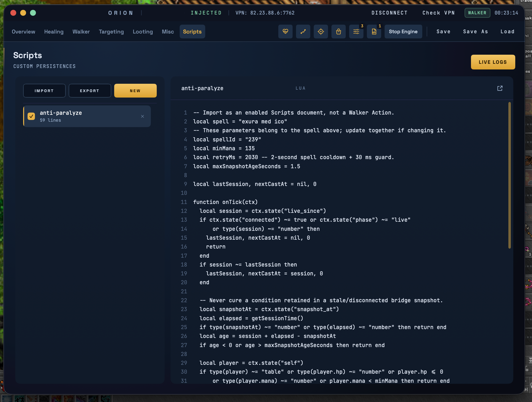Image resolution: width=532 pixels, height=402 pixels.
Task: Select the Scripts tab
Action: pyautogui.click(x=192, y=32)
